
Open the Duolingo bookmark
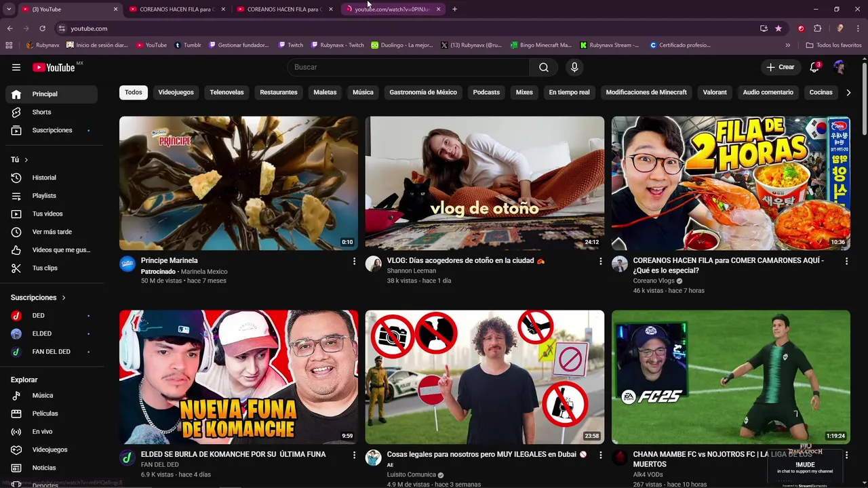pos(402,45)
